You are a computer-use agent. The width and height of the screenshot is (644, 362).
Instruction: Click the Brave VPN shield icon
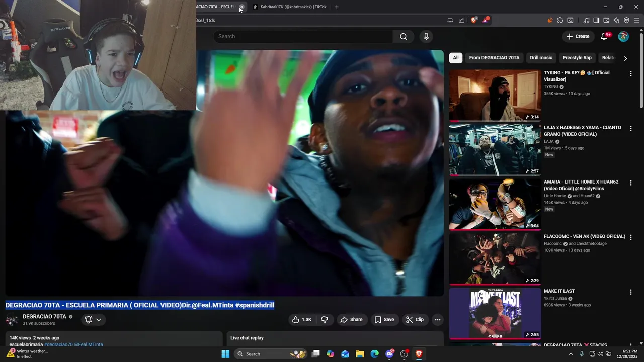coord(626,20)
